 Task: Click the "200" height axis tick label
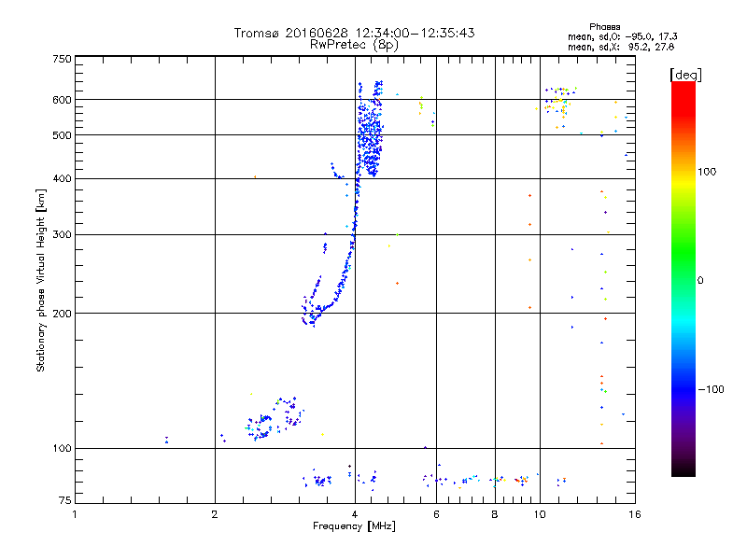[63, 314]
